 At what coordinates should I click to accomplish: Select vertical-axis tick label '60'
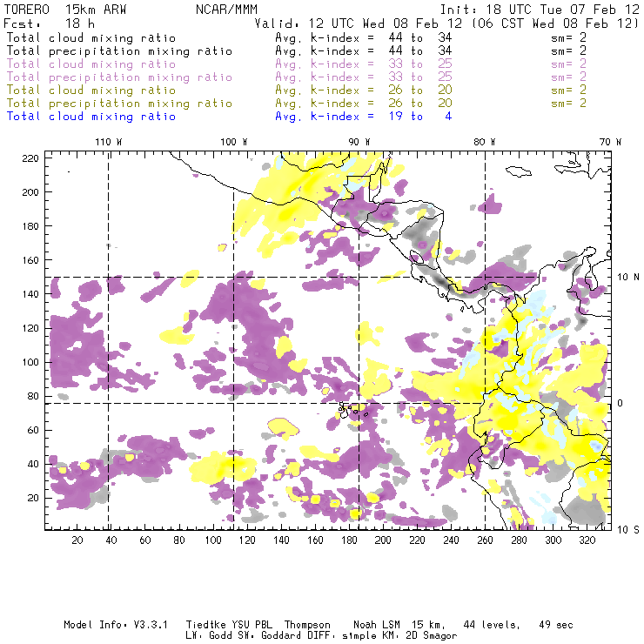tap(33, 431)
